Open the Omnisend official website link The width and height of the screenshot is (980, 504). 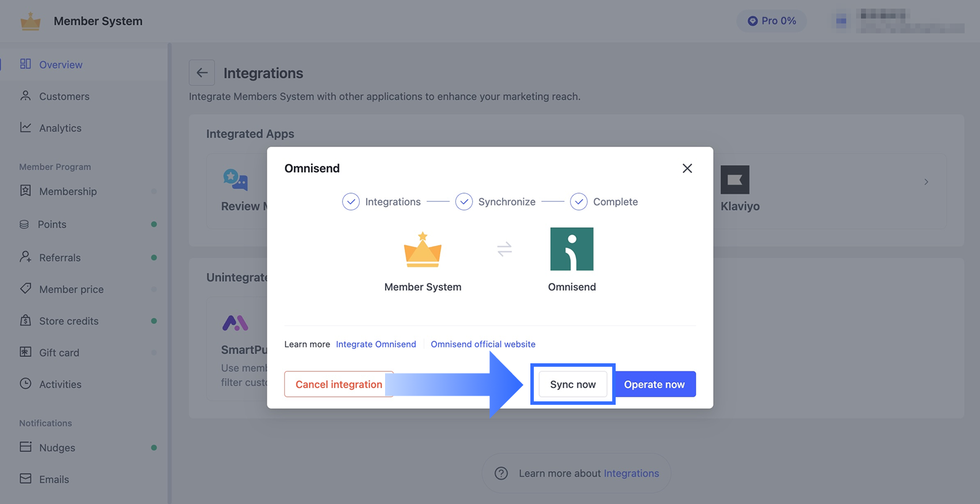[483, 344]
